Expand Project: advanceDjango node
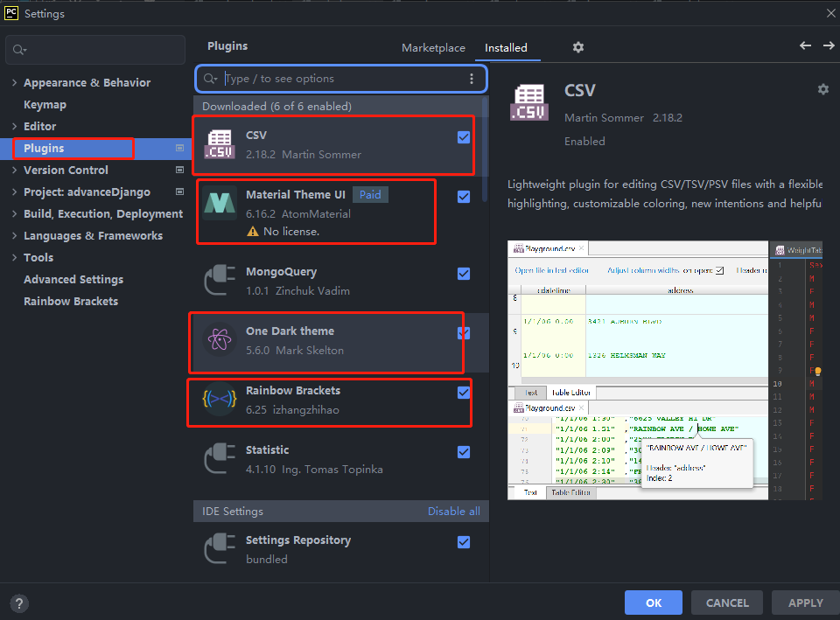Image resolution: width=840 pixels, height=620 pixels. [14, 192]
